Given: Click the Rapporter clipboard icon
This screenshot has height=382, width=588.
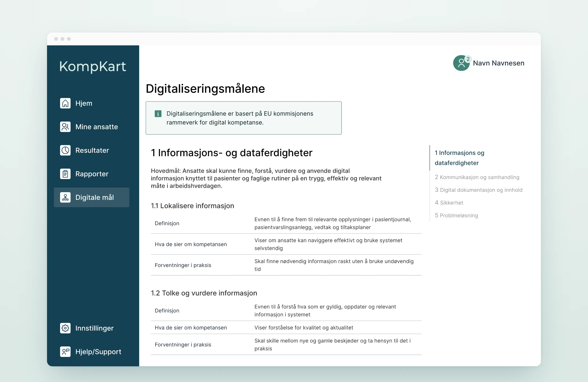Looking at the screenshot, I should tap(65, 174).
